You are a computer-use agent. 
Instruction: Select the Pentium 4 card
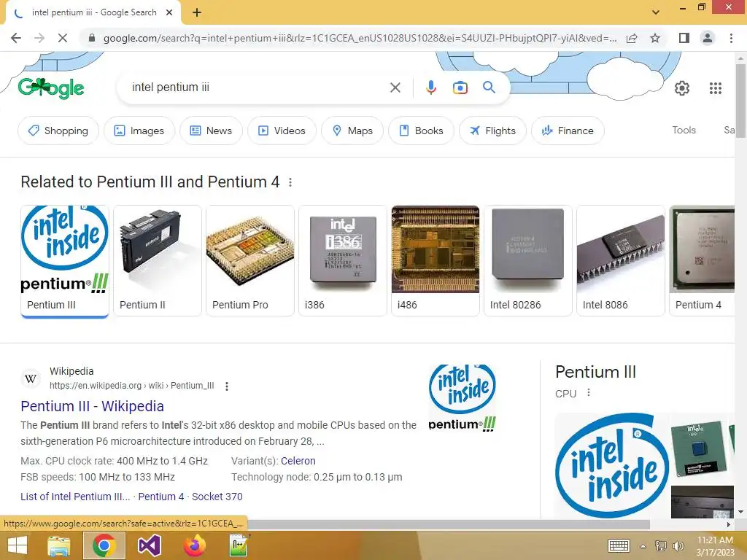(702, 260)
